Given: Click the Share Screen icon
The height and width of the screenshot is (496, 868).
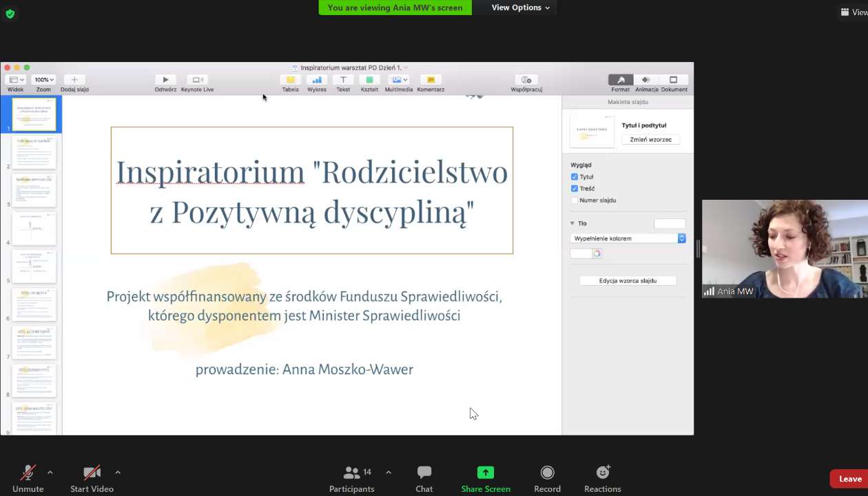Looking at the screenshot, I should [486, 473].
